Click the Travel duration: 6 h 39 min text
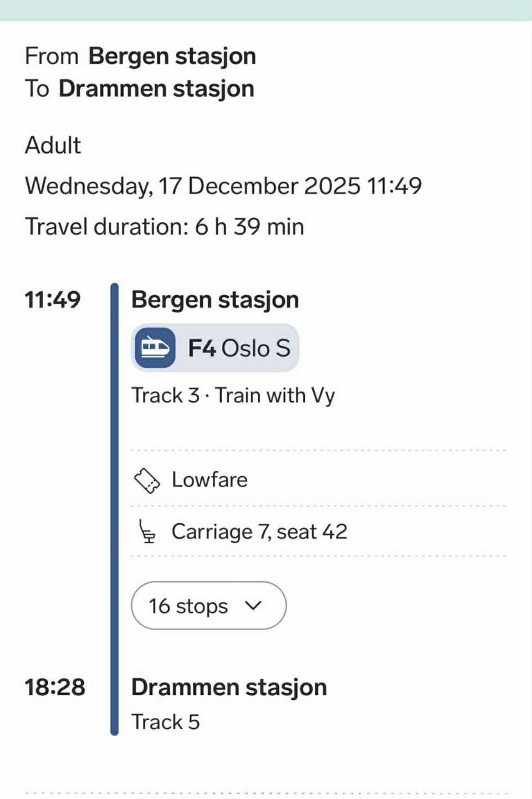This screenshot has width=532, height=799. pyautogui.click(x=165, y=227)
